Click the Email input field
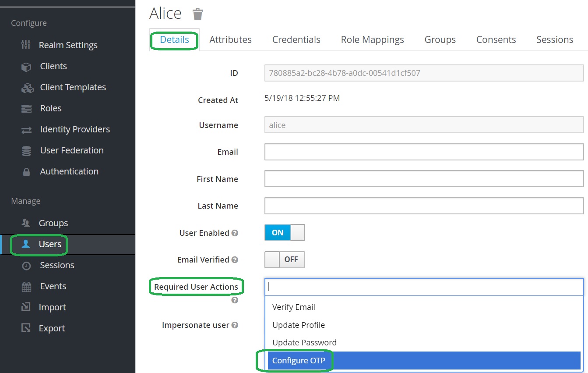 (x=423, y=152)
